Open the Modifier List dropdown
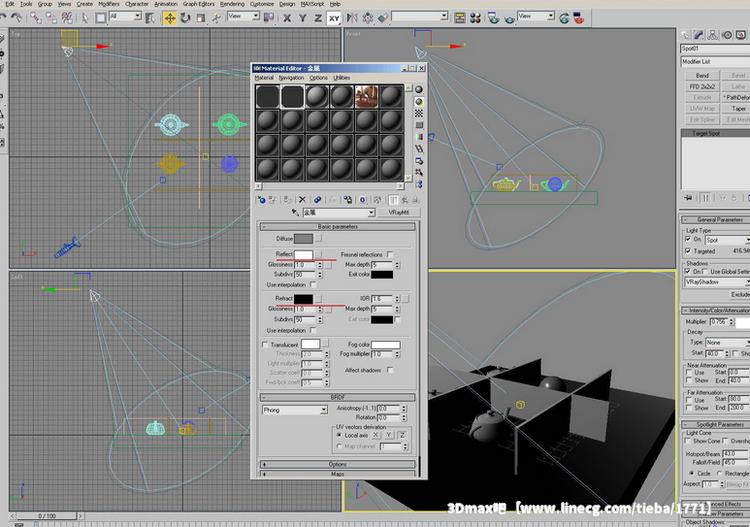This screenshot has width=750, height=527. point(715,62)
